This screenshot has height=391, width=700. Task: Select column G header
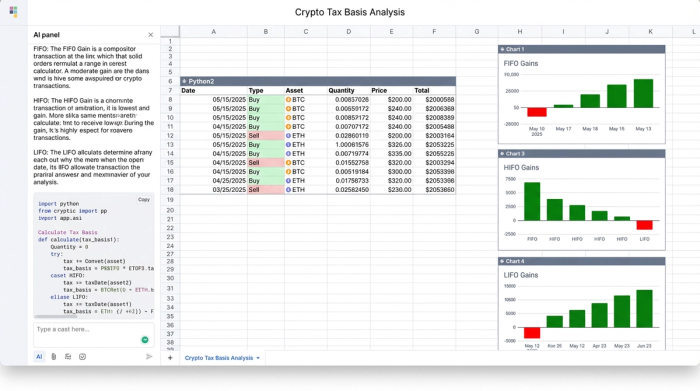477,32
